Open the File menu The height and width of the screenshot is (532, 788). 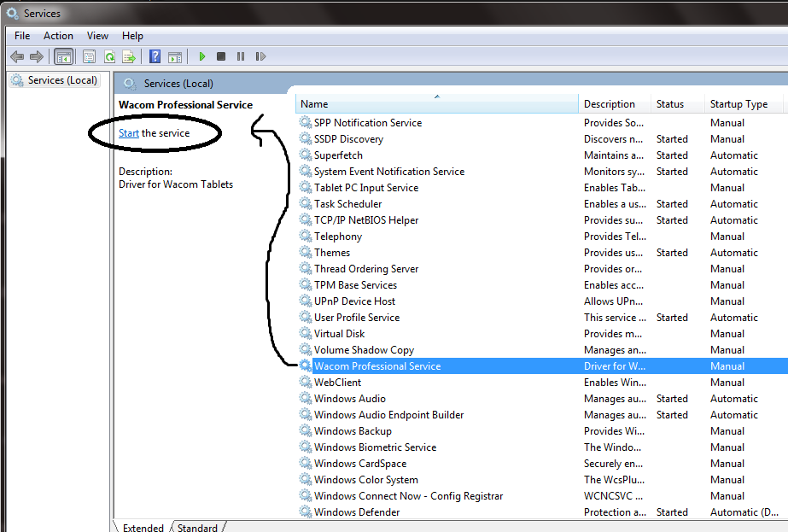(x=22, y=36)
